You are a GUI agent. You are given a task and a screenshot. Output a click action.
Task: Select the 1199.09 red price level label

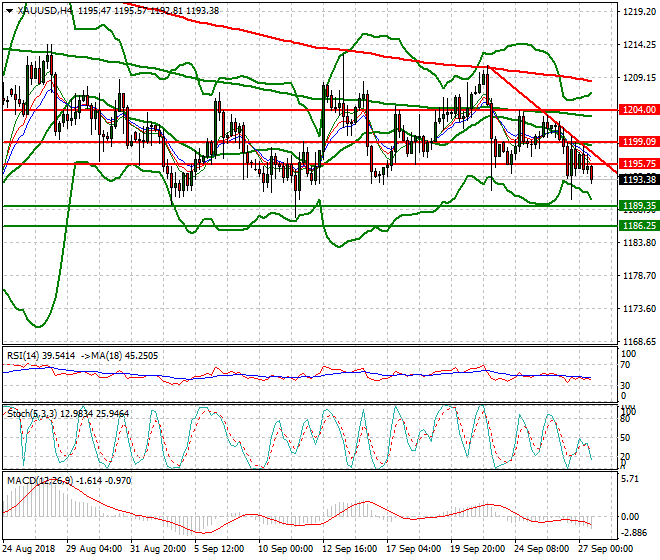tap(639, 142)
